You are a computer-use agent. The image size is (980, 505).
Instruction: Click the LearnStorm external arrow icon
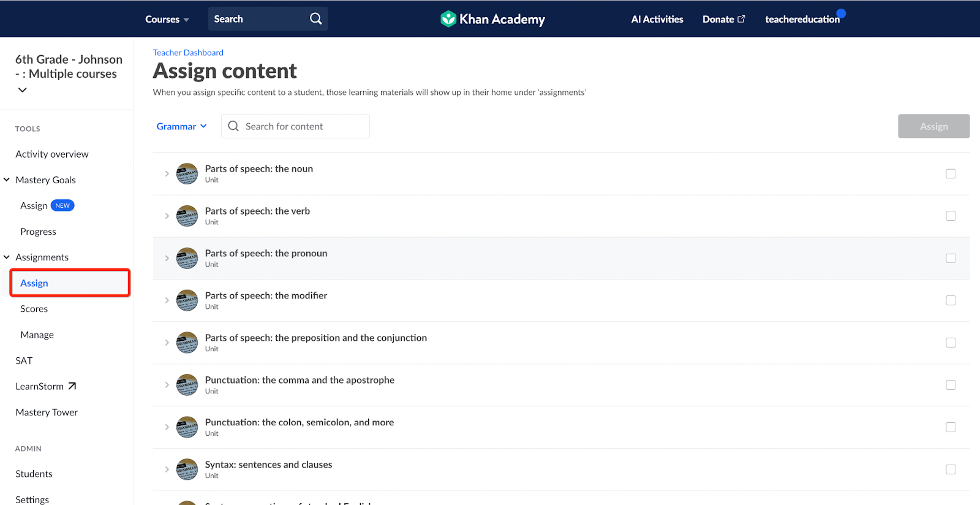72,386
